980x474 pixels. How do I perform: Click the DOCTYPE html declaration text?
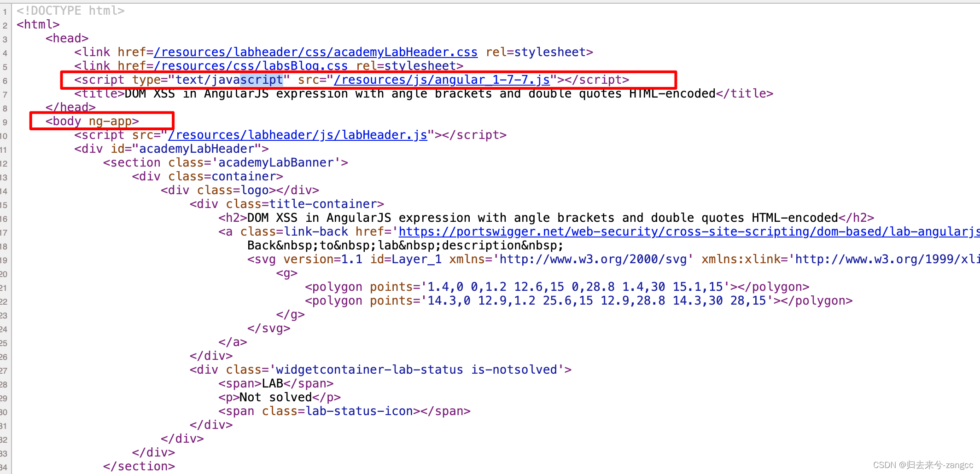[70, 11]
